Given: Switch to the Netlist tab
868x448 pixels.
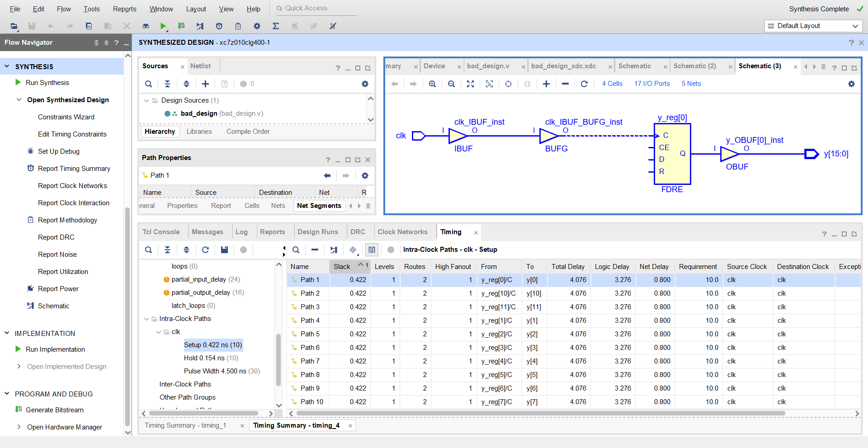Looking at the screenshot, I should [x=200, y=66].
